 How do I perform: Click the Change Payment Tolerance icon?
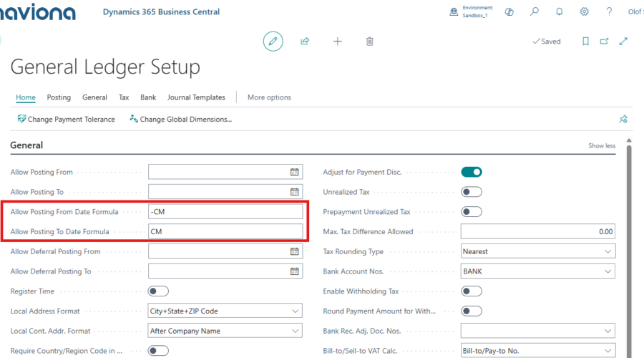point(21,119)
